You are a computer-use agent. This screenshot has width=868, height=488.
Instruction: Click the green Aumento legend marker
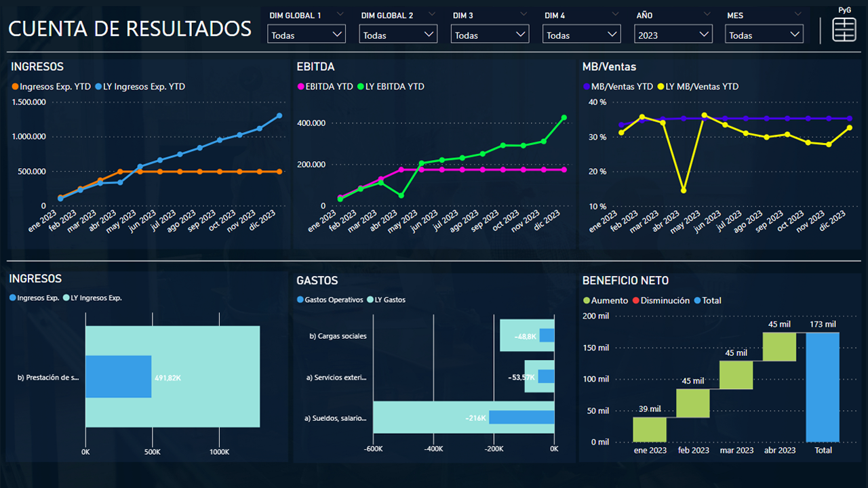(587, 300)
